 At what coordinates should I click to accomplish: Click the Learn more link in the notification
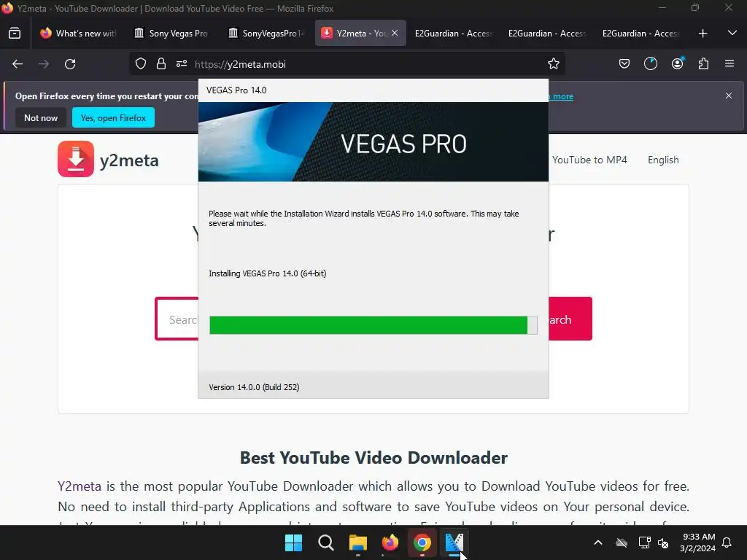coord(561,96)
